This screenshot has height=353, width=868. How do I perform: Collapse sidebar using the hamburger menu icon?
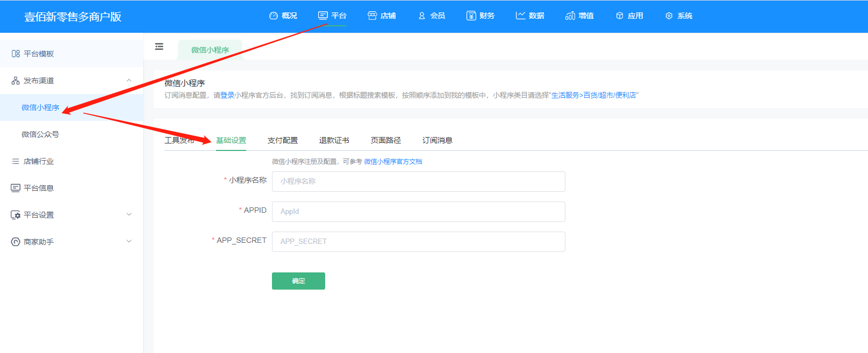click(159, 47)
